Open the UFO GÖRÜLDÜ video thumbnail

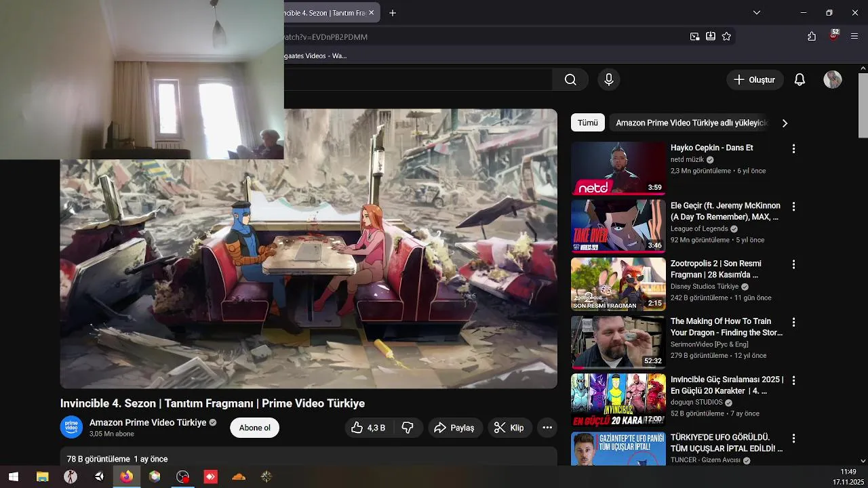click(x=618, y=449)
